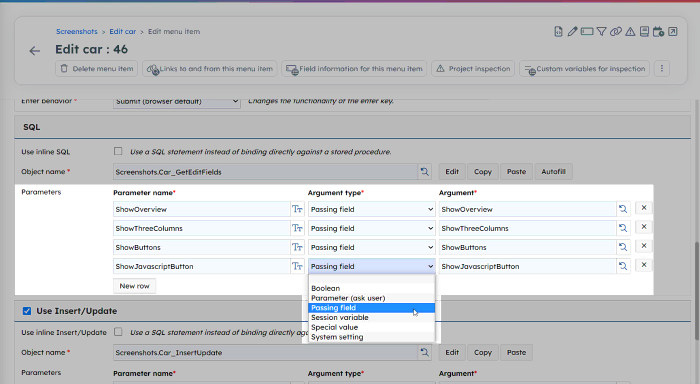
Task: Open the Enter behavior Submit dropdown
Action: click(177, 102)
